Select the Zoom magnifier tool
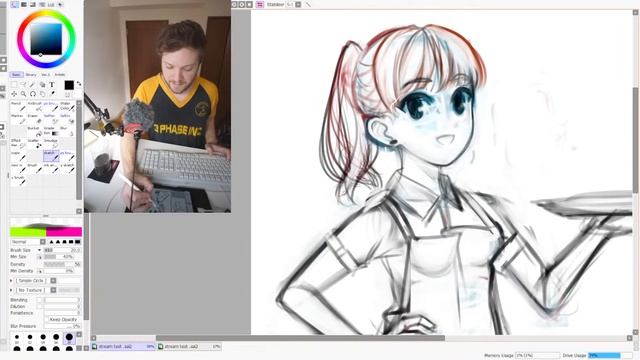 pyautogui.click(x=24, y=94)
